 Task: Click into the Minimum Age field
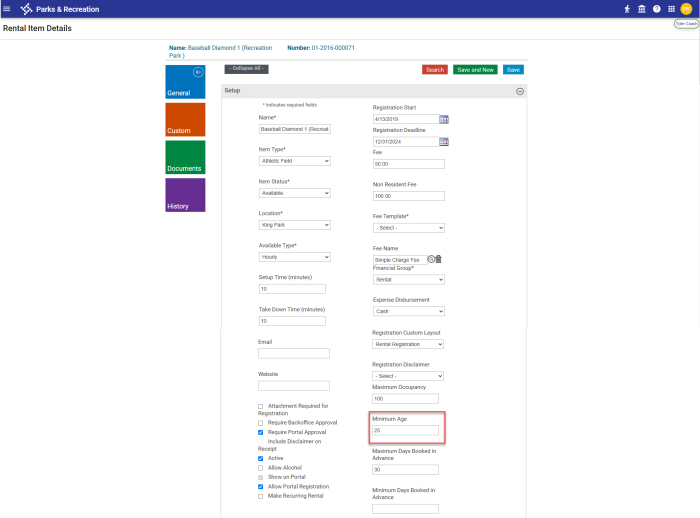pyautogui.click(x=405, y=431)
